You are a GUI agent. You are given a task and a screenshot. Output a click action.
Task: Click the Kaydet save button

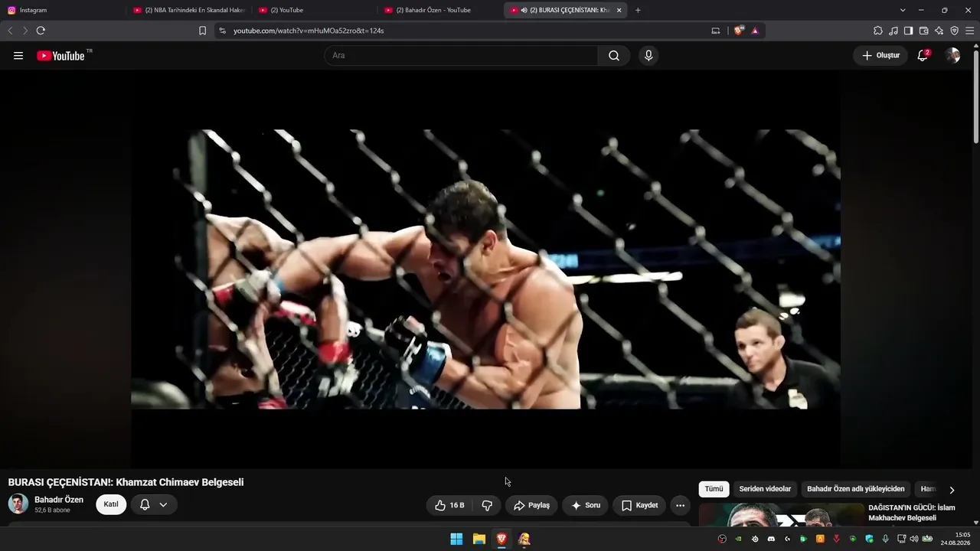coord(639,505)
